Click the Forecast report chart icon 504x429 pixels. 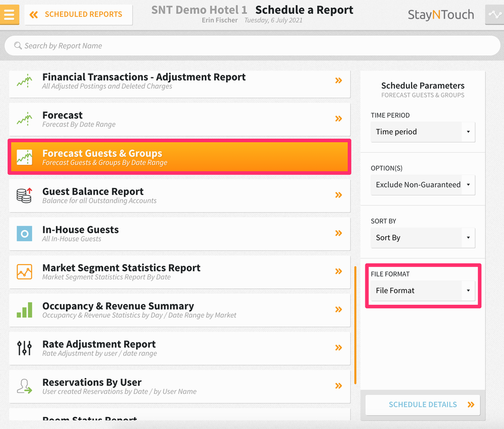pyautogui.click(x=25, y=119)
